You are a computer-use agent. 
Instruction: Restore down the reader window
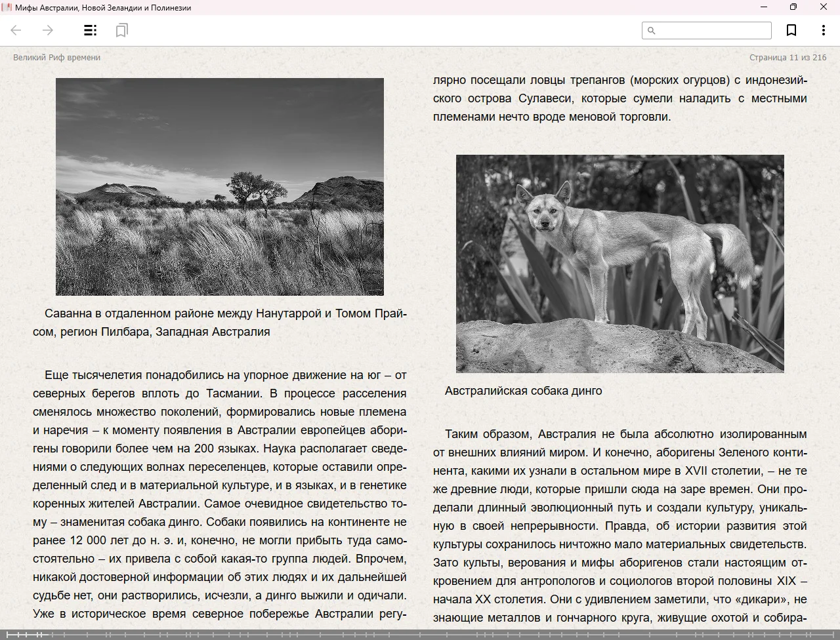pos(793,7)
